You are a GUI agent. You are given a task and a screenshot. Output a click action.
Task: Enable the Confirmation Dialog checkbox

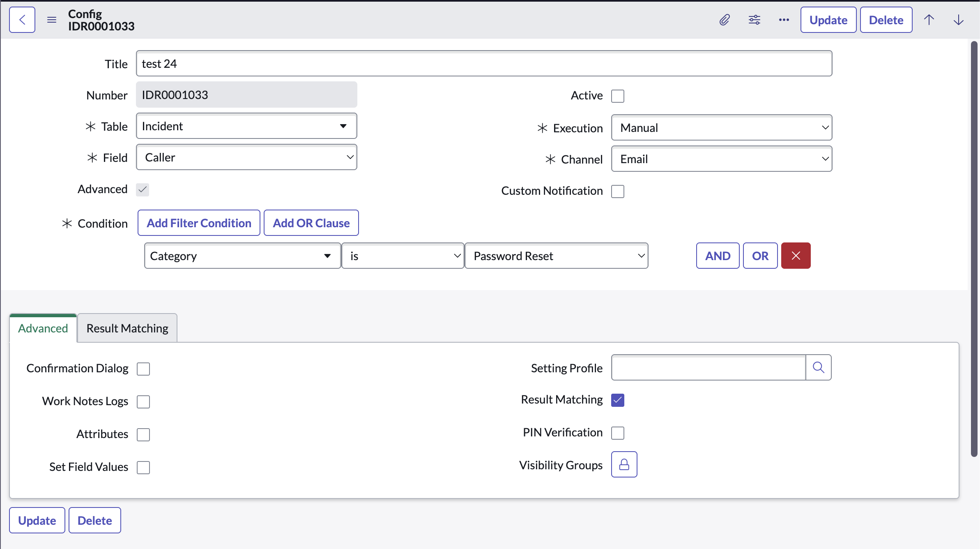pyautogui.click(x=143, y=369)
